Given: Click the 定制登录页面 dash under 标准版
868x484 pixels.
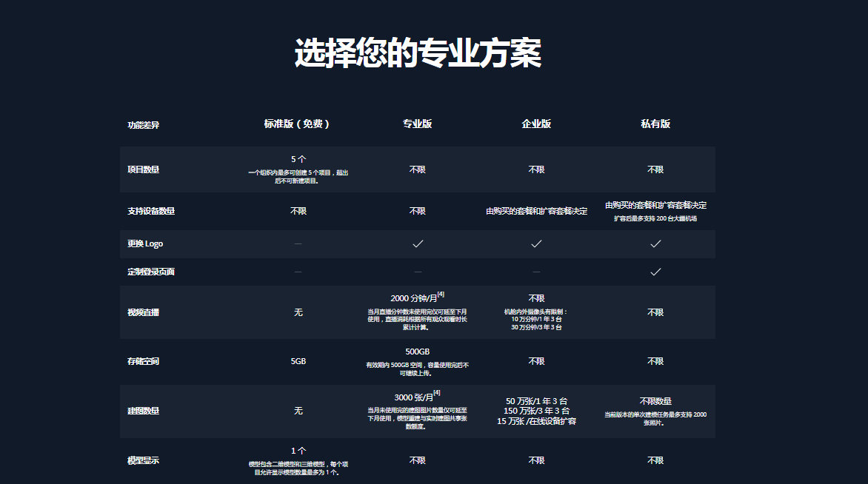Looking at the screenshot, I should 298,272.
